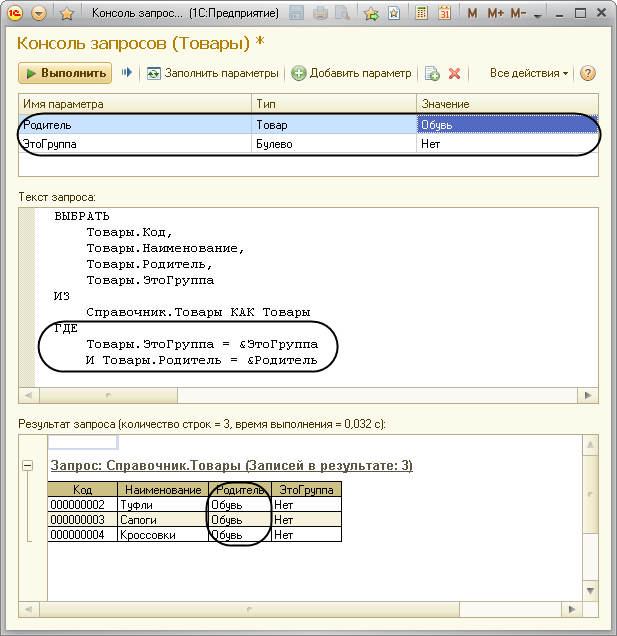Click the Обувь value field

click(x=507, y=125)
